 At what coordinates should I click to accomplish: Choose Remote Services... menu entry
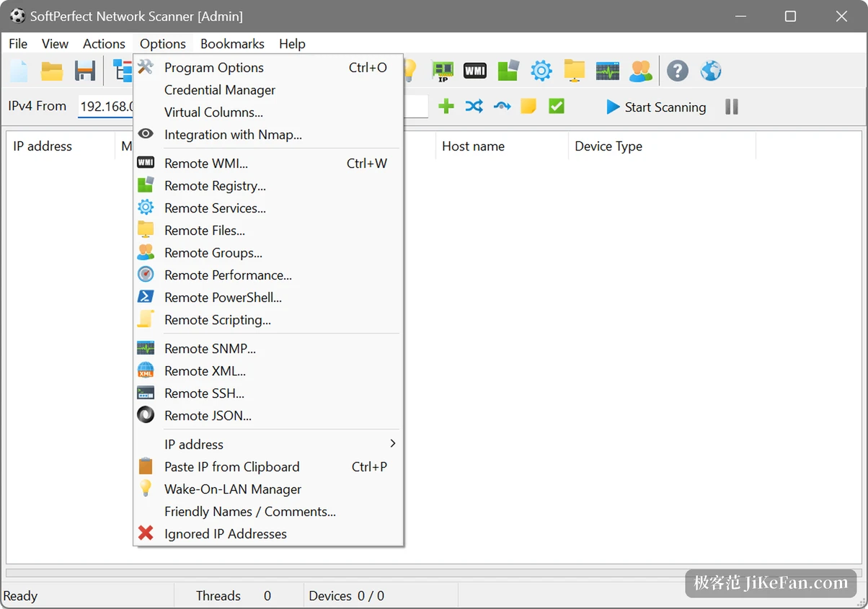[268, 208]
